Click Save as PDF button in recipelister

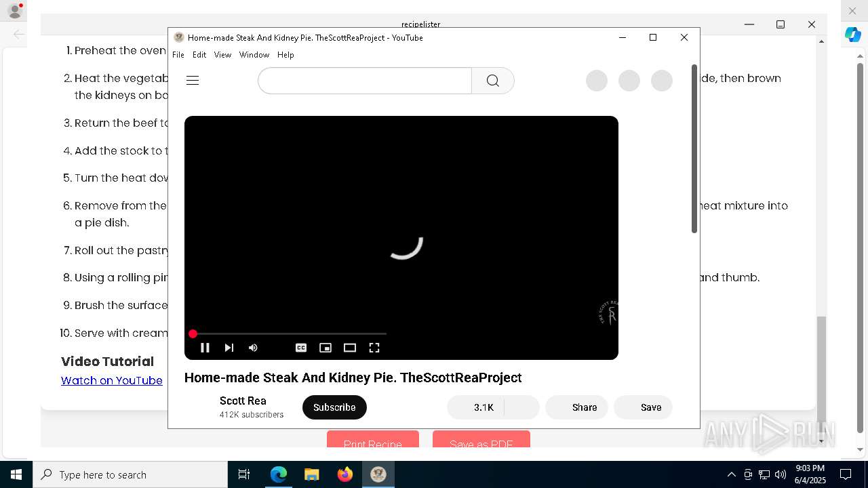click(481, 439)
